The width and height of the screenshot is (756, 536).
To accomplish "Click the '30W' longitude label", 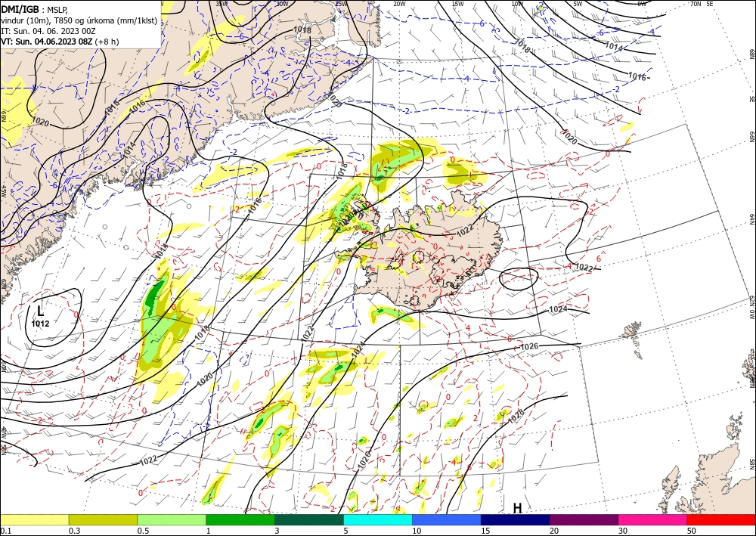I will [283, 4].
